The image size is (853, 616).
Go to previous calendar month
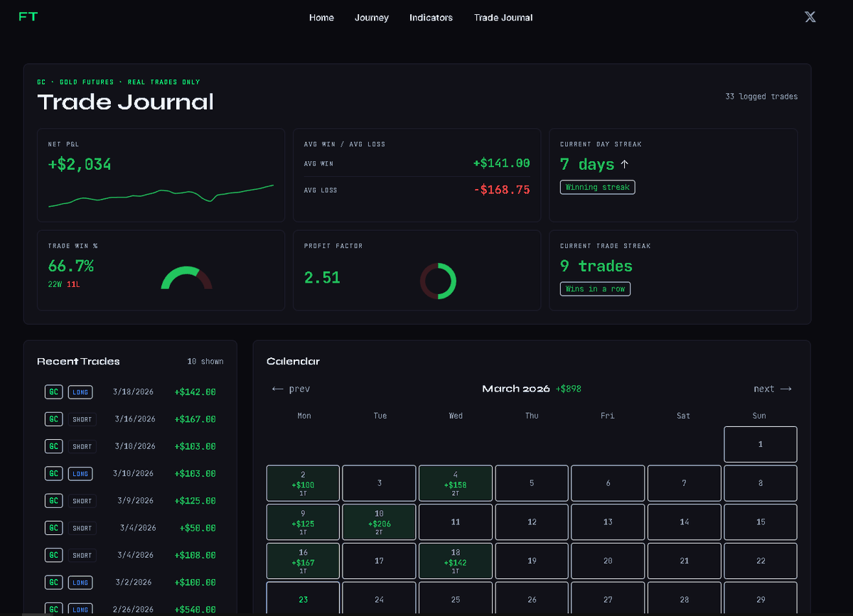coord(291,389)
